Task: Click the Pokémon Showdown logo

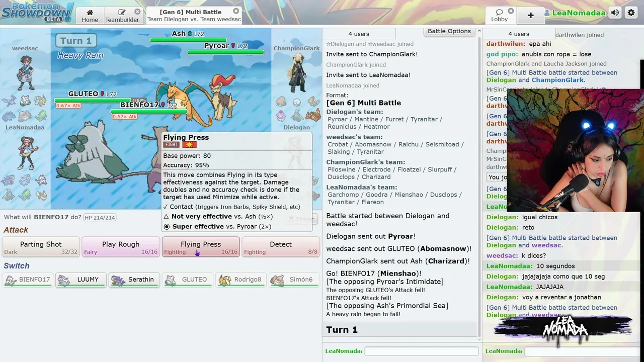Action: coord(37,12)
